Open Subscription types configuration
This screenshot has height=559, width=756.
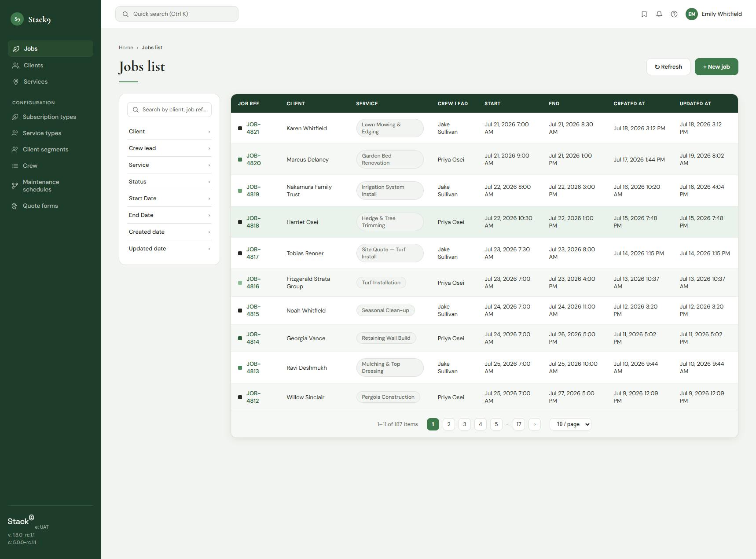point(51,117)
